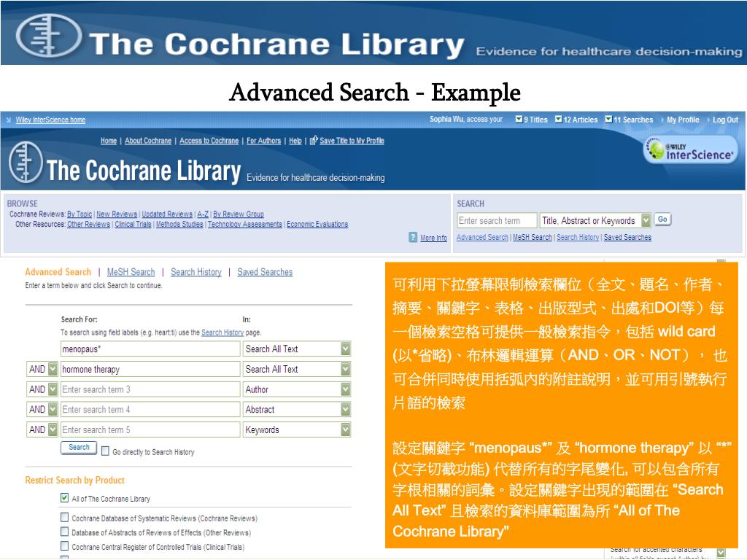Click the arrow icon beside Wiley InterScience home
The image size is (747, 560).
pyautogui.click(x=9, y=120)
